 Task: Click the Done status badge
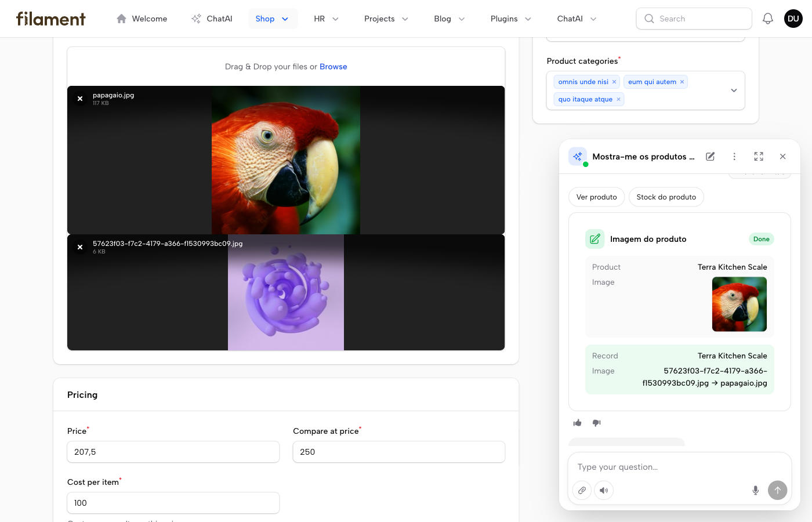(762, 239)
